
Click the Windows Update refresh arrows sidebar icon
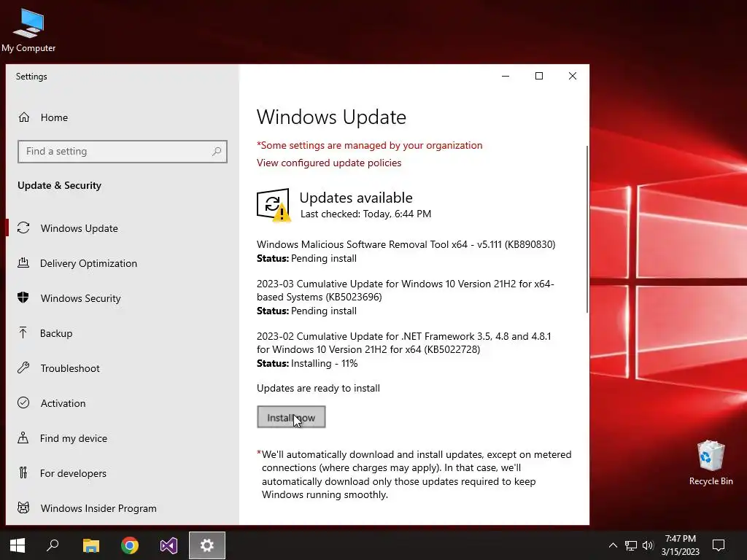(x=23, y=227)
